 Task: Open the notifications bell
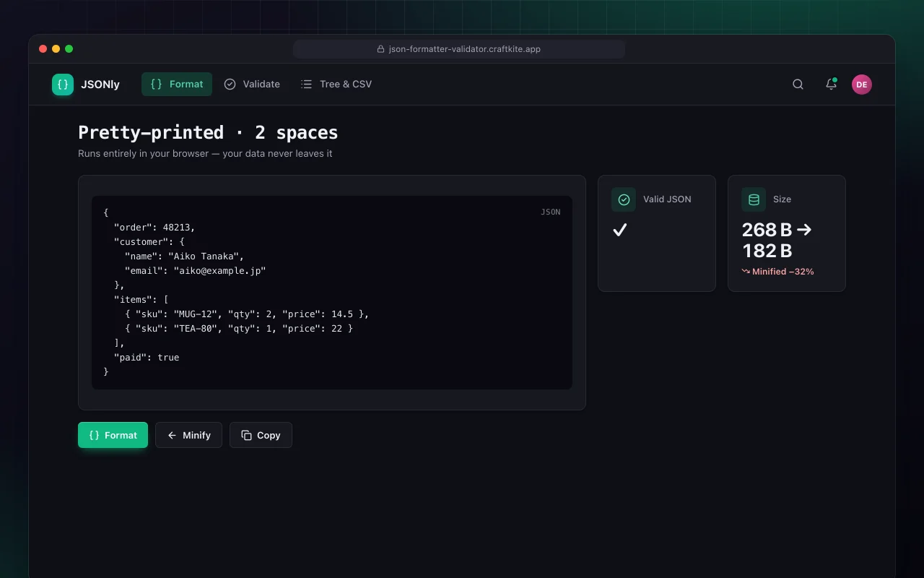click(x=831, y=85)
